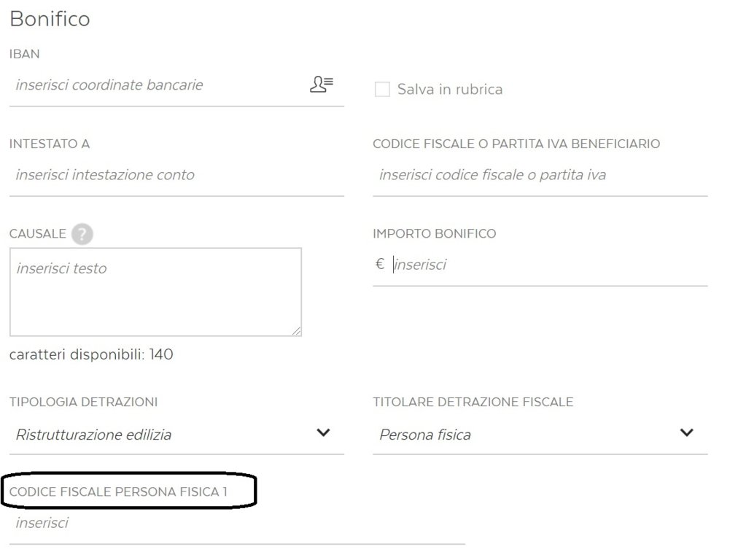Click the euro symbol in amount field
The height and width of the screenshot is (560, 730).
379,264
